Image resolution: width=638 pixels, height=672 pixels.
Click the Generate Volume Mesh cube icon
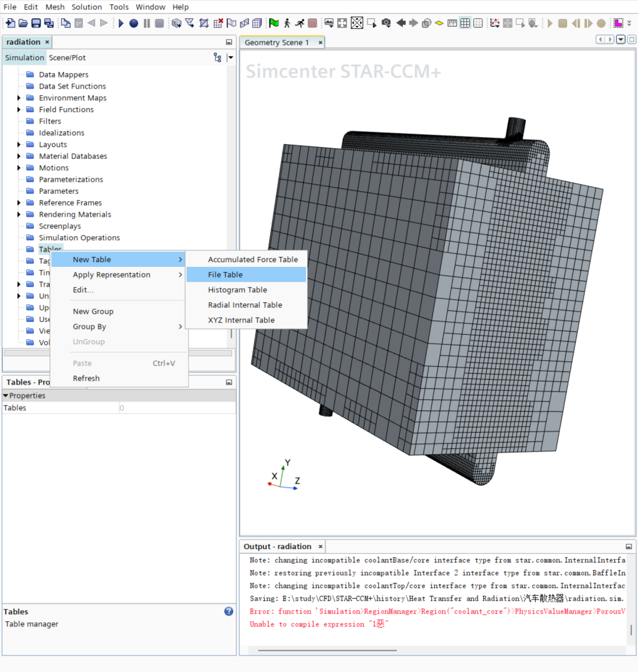pyautogui.click(x=257, y=23)
